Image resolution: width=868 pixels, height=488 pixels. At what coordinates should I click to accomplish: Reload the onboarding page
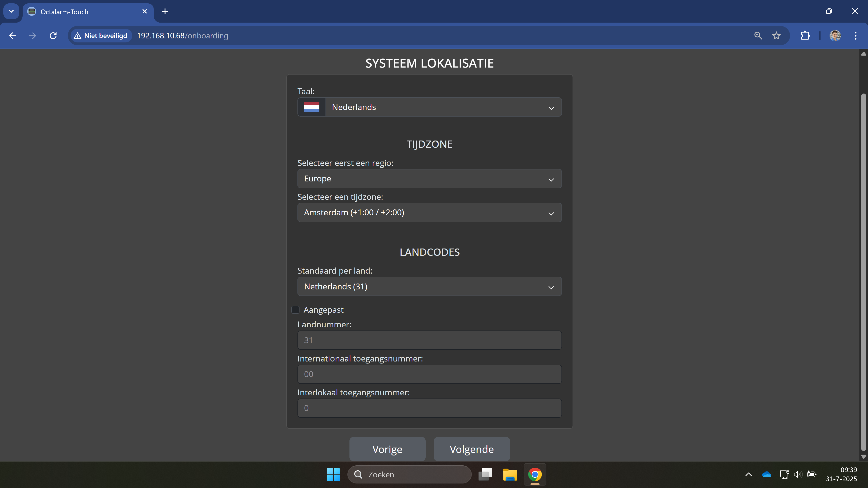(53, 36)
